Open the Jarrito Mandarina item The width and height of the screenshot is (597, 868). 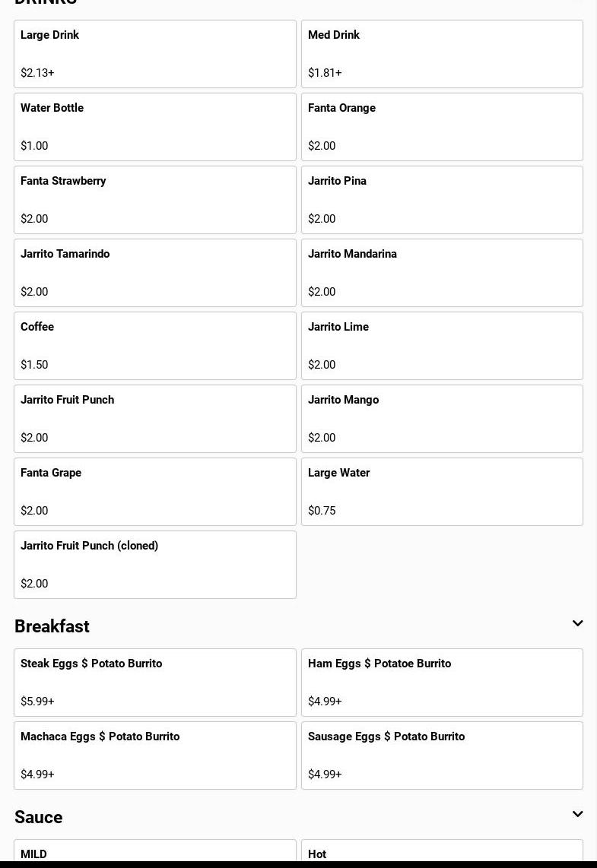click(442, 273)
